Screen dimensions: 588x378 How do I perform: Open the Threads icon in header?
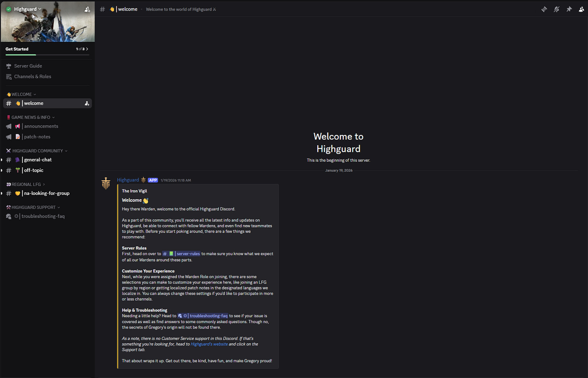tap(544, 9)
